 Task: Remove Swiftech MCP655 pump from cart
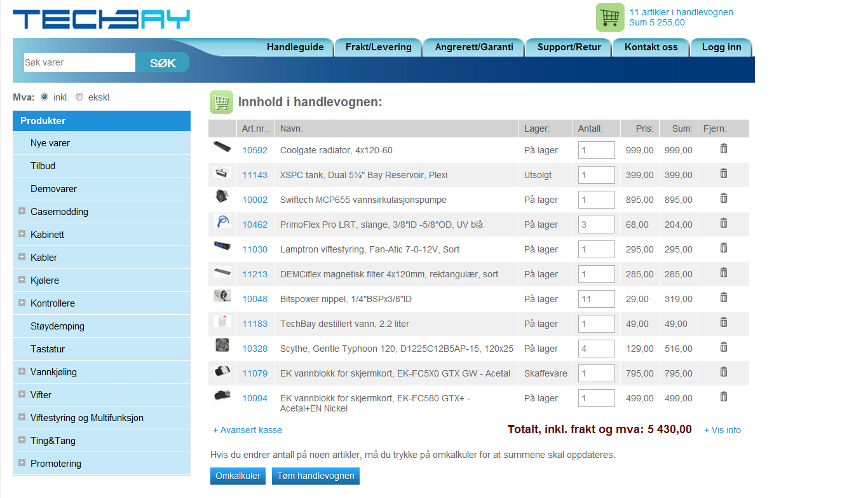pyautogui.click(x=723, y=198)
